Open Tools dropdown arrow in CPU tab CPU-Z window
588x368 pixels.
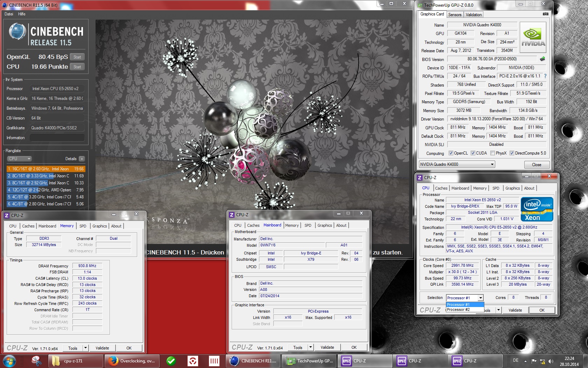click(498, 310)
